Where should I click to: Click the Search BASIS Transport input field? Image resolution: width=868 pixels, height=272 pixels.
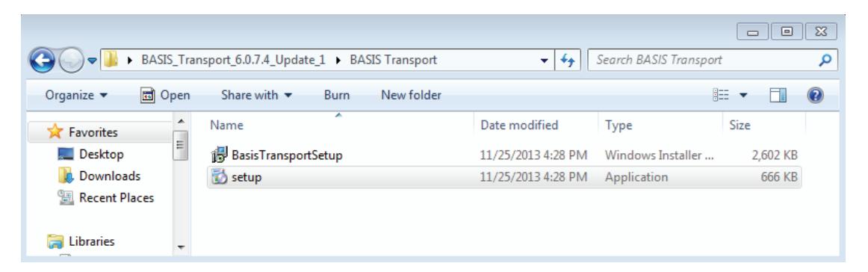coord(703,60)
